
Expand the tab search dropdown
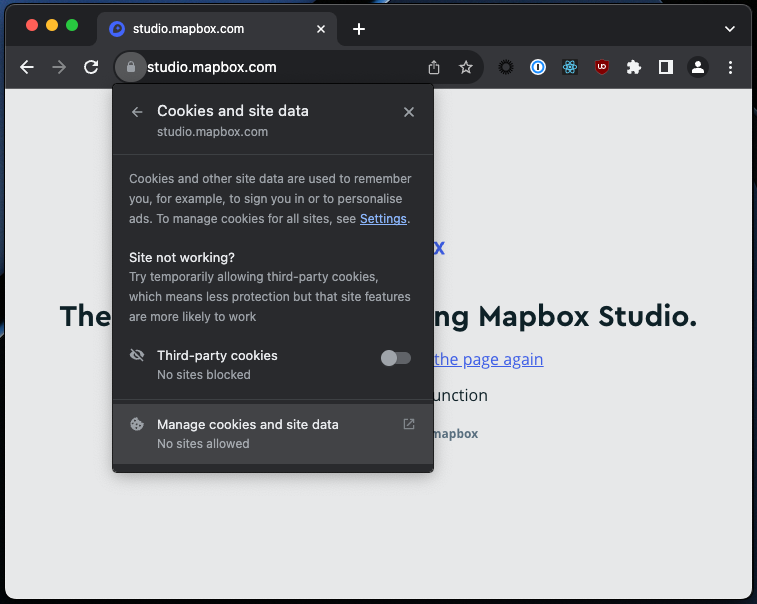729,29
